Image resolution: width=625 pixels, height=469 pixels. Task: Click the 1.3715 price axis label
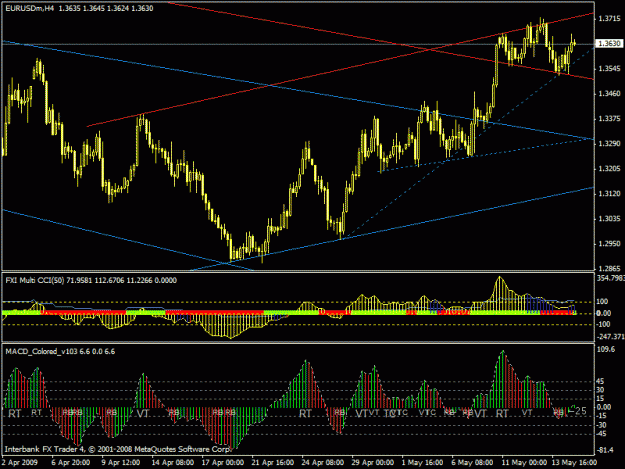[609, 19]
